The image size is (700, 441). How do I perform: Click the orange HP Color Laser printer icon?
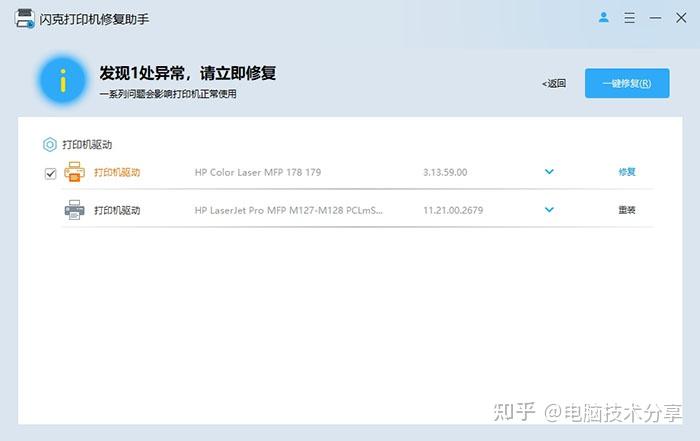(x=75, y=172)
